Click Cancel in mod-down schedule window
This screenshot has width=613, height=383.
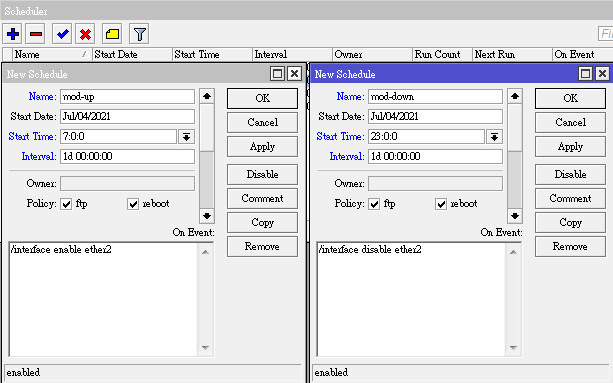570,122
